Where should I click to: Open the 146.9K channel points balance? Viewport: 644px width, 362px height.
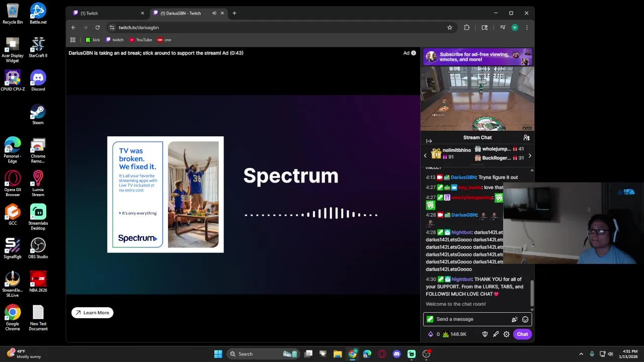coord(454,334)
